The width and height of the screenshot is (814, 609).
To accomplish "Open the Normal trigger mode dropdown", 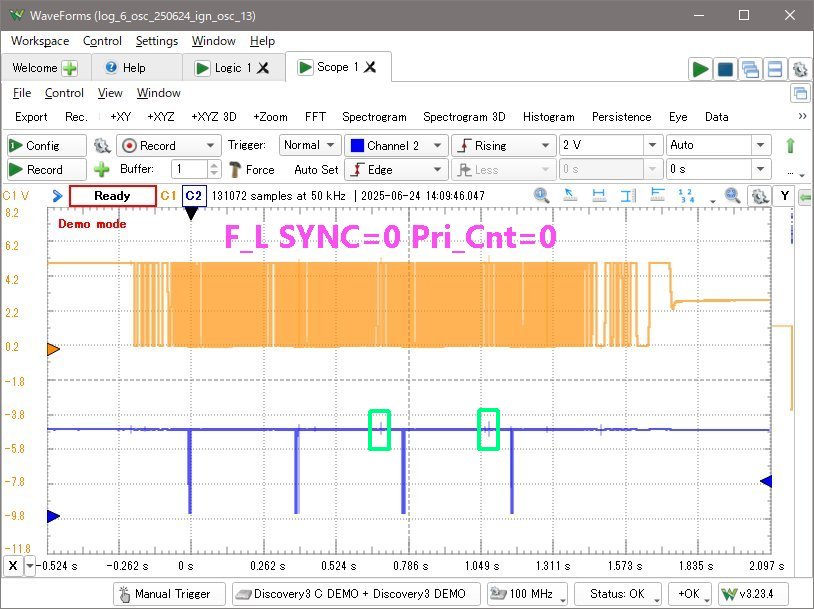I will click(310, 145).
